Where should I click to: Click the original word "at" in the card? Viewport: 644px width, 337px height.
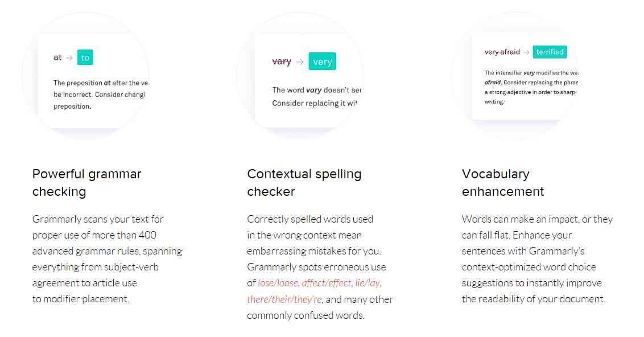pyautogui.click(x=57, y=57)
